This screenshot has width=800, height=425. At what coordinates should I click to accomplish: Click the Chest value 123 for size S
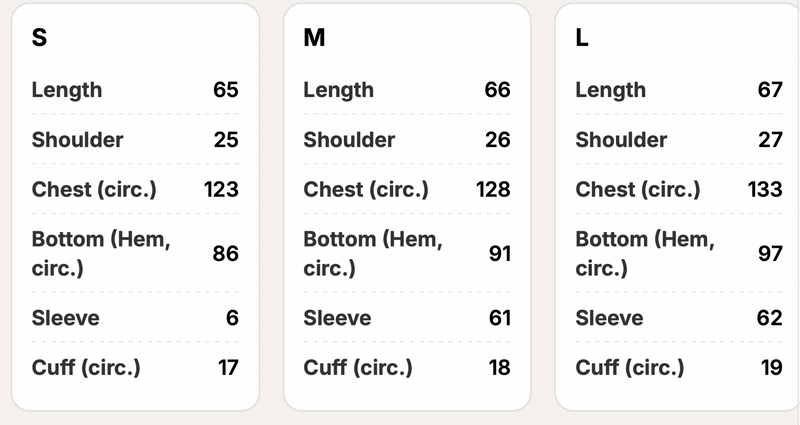[x=221, y=189]
